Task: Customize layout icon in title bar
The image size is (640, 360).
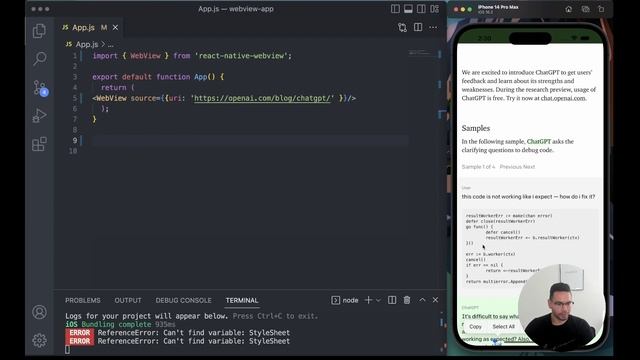Action: pos(434,9)
